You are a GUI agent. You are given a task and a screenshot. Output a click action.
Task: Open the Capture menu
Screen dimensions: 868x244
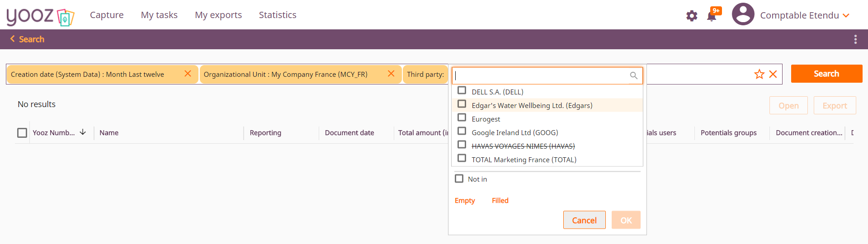click(107, 15)
